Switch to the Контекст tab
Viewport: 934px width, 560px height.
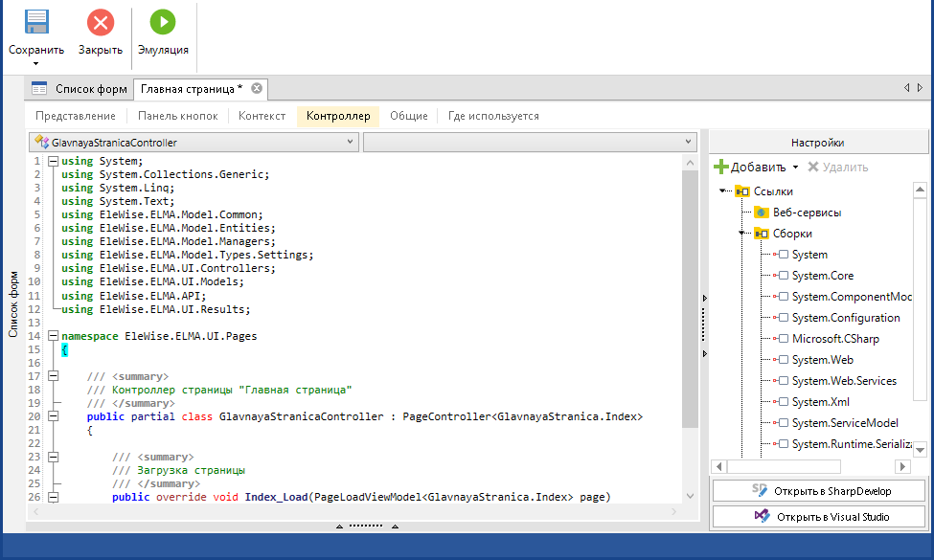262,116
